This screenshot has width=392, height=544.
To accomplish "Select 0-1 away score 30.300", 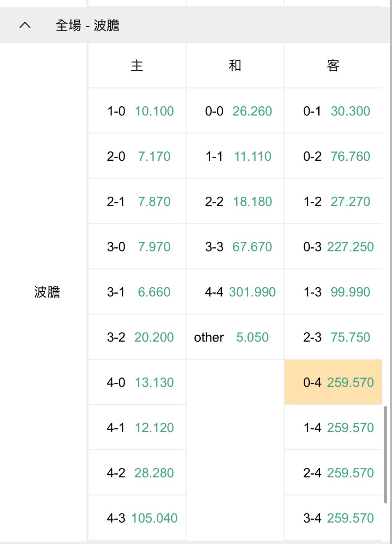I will [333, 111].
